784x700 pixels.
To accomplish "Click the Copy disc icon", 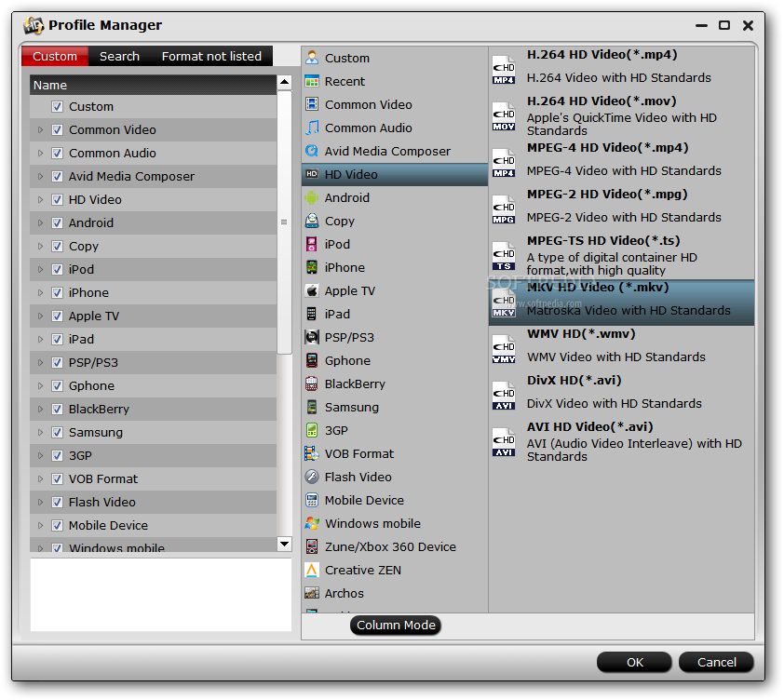I will coord(312,221).
